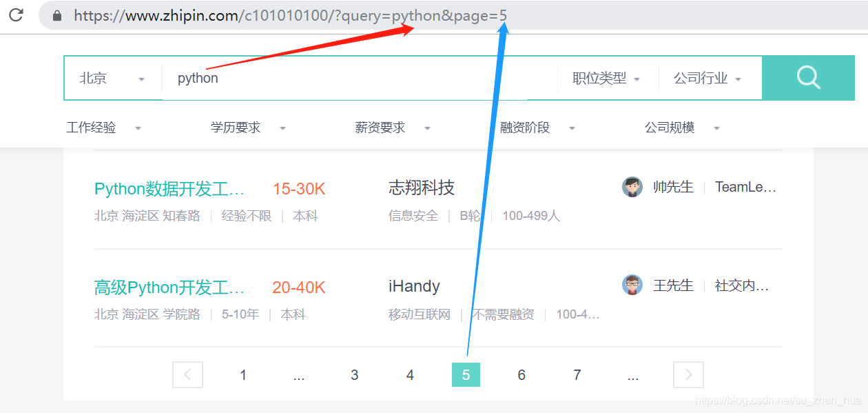
Task: Click the python search input field
Action: coord(359,79)
